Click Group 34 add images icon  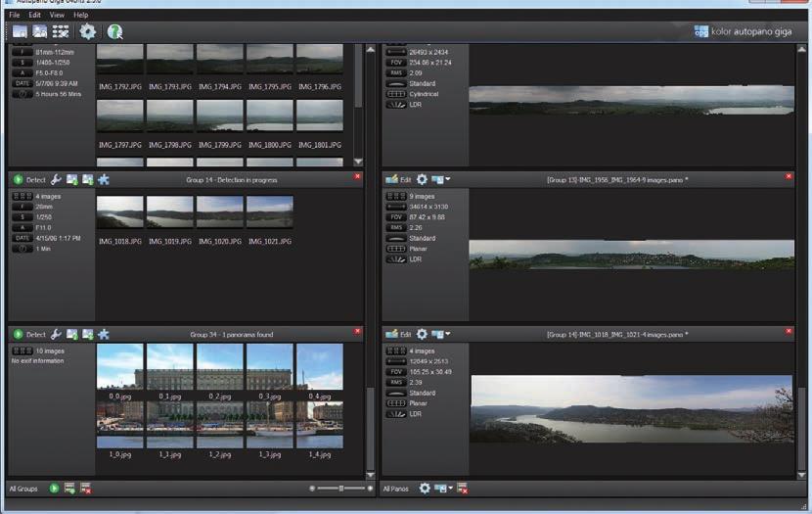[x=72, y=334]
